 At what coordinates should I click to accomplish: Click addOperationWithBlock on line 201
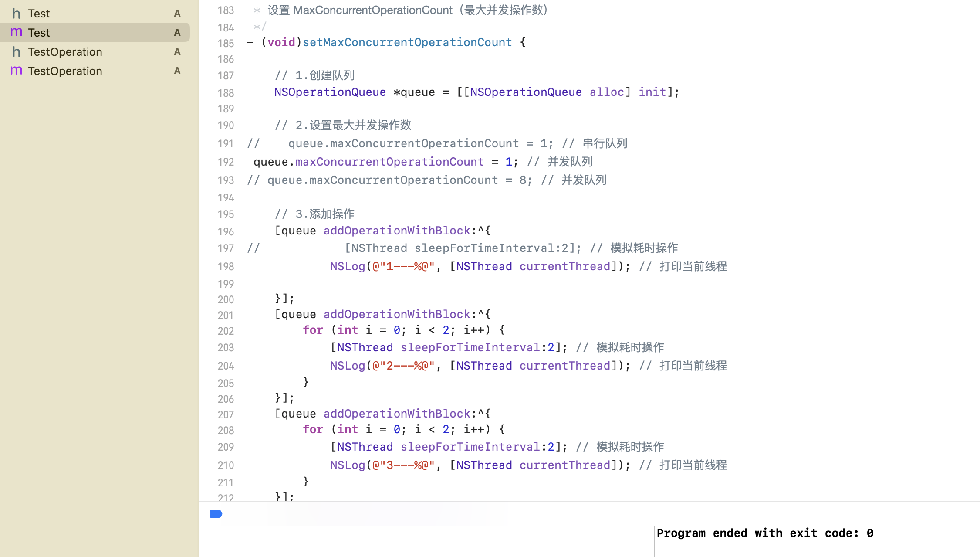[x=397, y=314]
